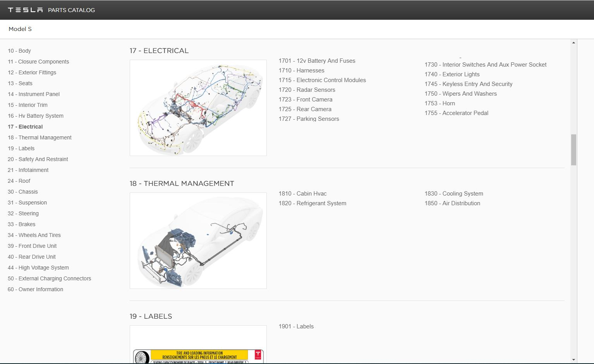
Task: Open the Electrical wiring harness diagram thumbnail
Action: 198,108
